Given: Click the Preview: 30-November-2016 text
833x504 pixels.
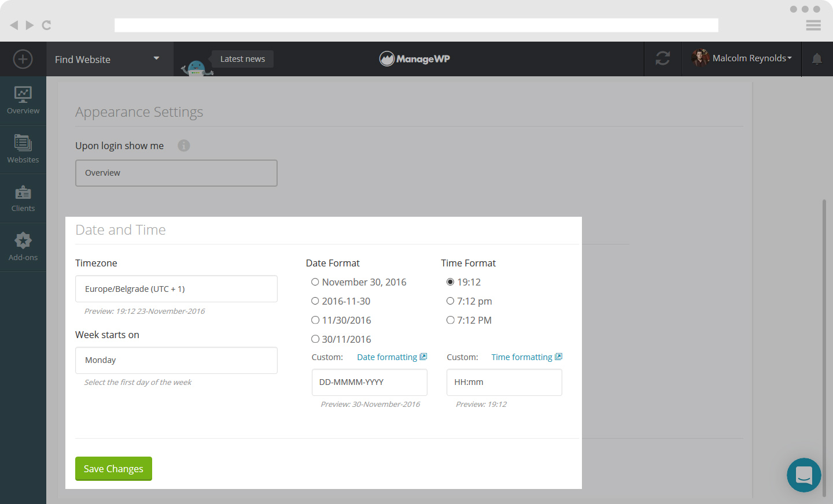Looking at the screenshot, I should [370, 405].
